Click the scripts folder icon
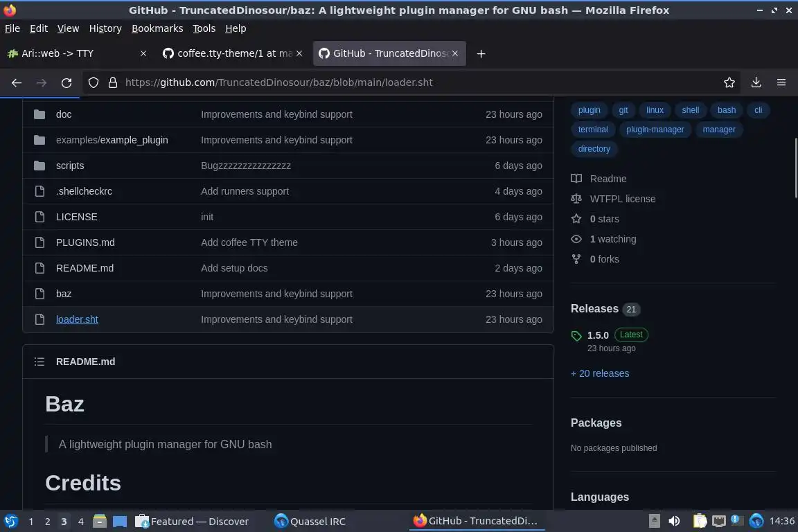Image resolution: width=798 pixels, height=532 pixels. 39,166
